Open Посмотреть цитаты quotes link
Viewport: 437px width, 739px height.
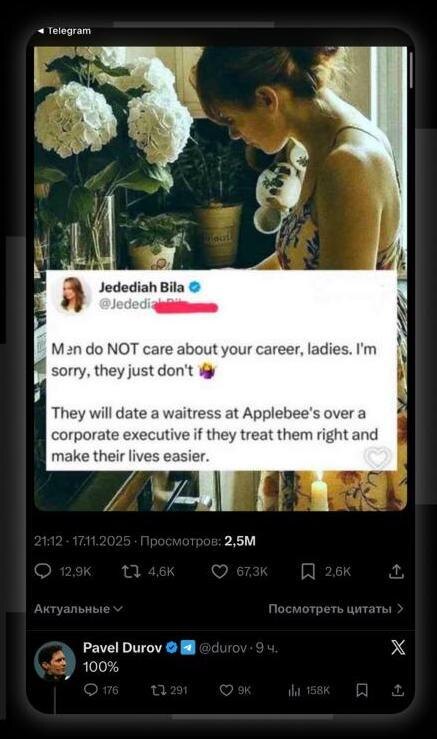(330, 608)
